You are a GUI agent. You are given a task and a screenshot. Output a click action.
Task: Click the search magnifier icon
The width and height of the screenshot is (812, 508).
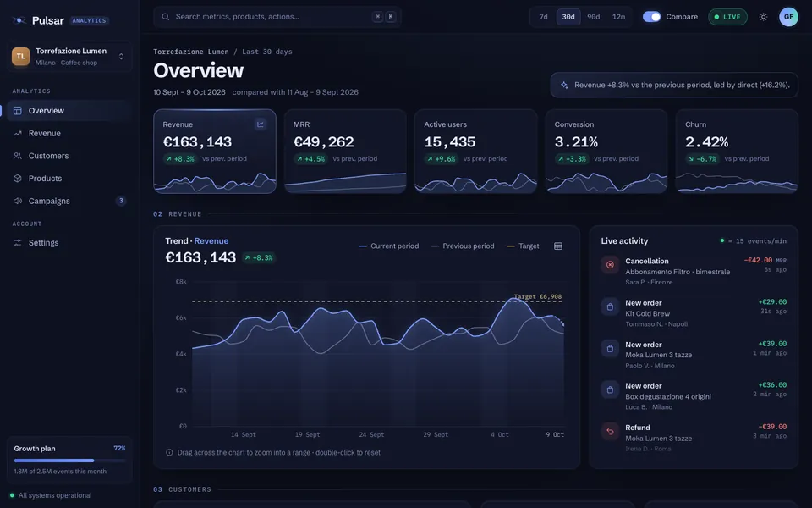(166, 17)
